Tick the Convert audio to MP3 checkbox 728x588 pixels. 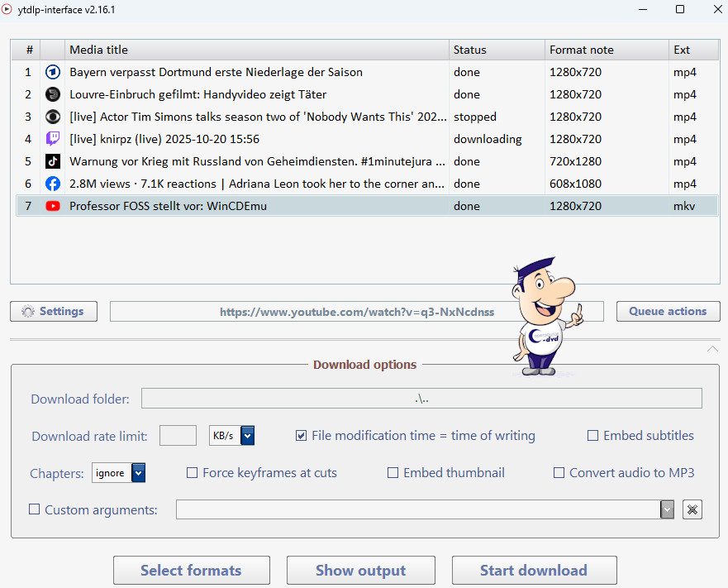pyautogui.click(x=559, y=473)
